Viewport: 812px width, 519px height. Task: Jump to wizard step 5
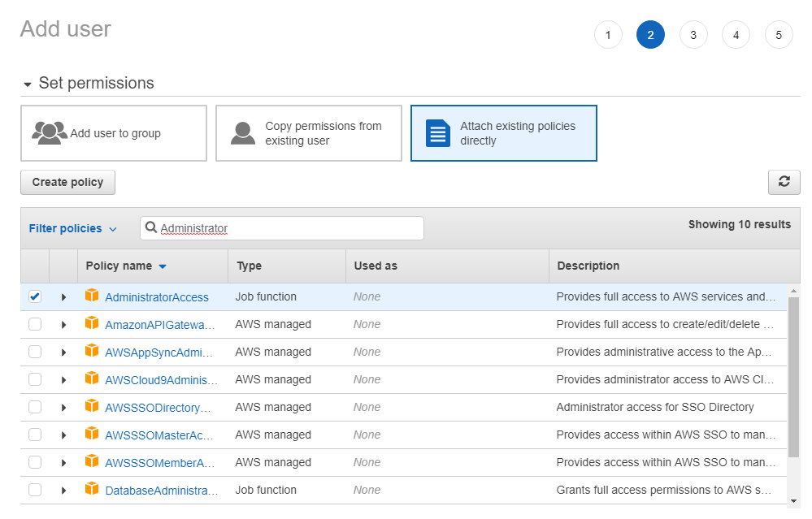(x=779, y=35)
